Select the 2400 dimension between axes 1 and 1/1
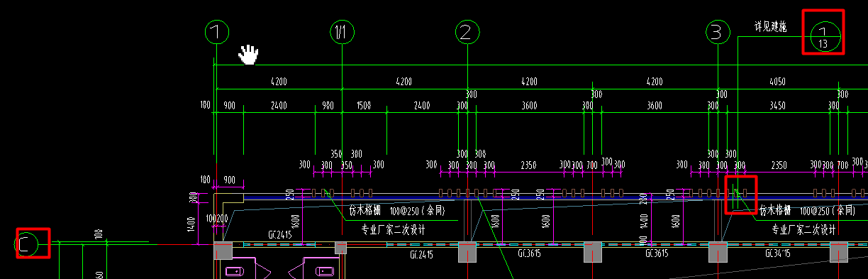 pos(279,106)
